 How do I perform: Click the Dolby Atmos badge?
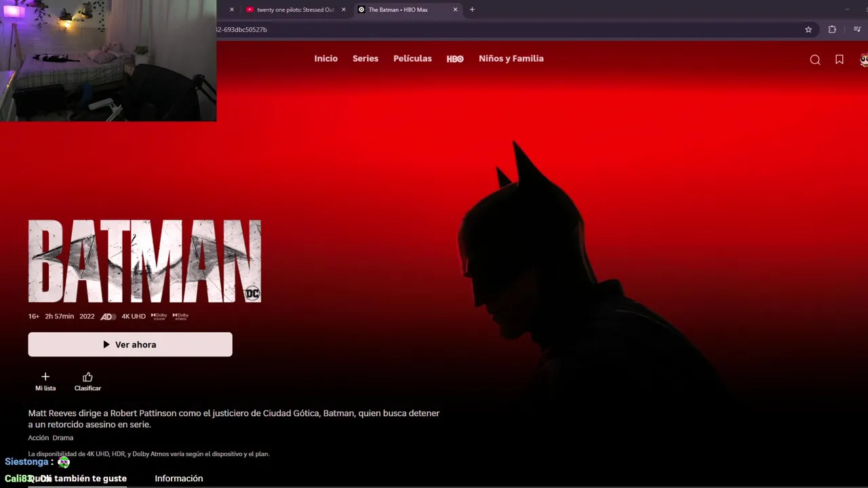click(x=180, y=317)
